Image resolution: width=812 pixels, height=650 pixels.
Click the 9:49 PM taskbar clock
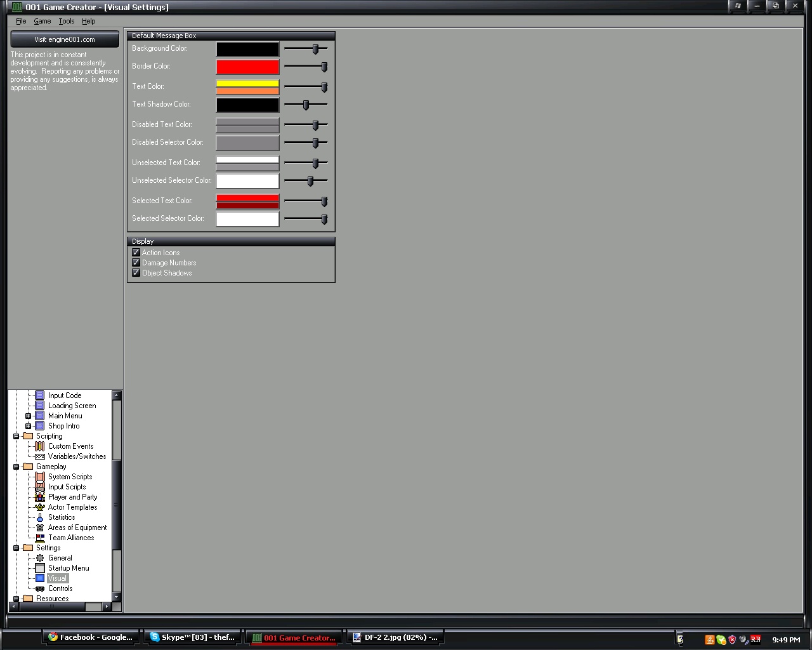click(786, 640)
